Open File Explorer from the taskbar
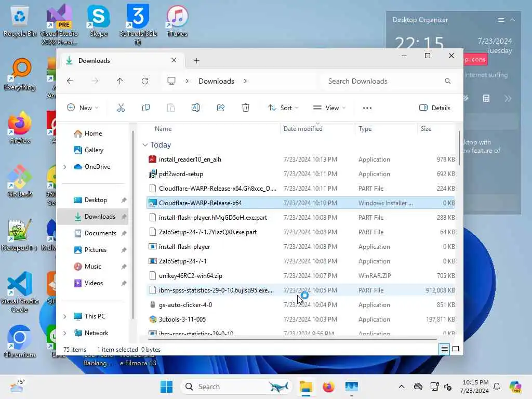Viewport: 532px width, 399px height. tap(305, 387)
